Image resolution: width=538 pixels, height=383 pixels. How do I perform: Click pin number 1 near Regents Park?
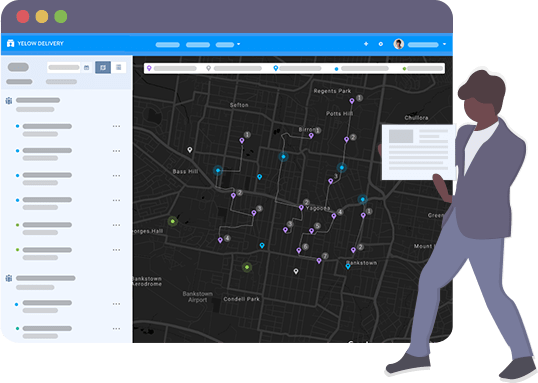[x=352, y=101]
